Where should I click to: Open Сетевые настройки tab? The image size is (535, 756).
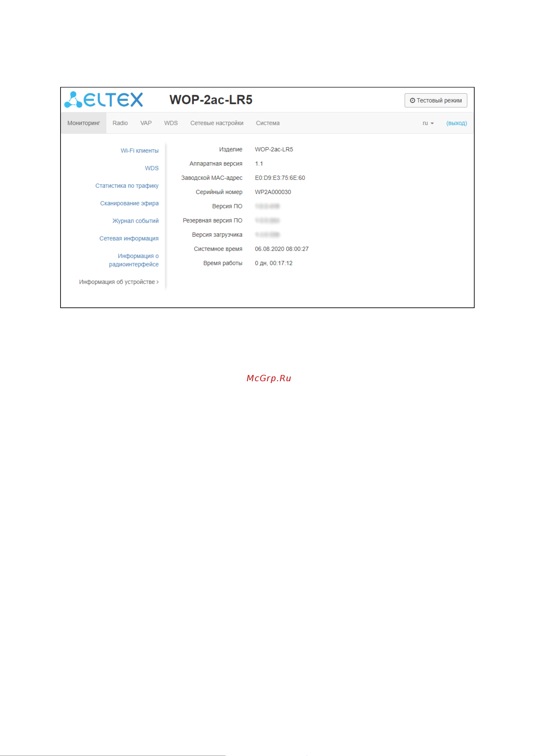point(217,123)
